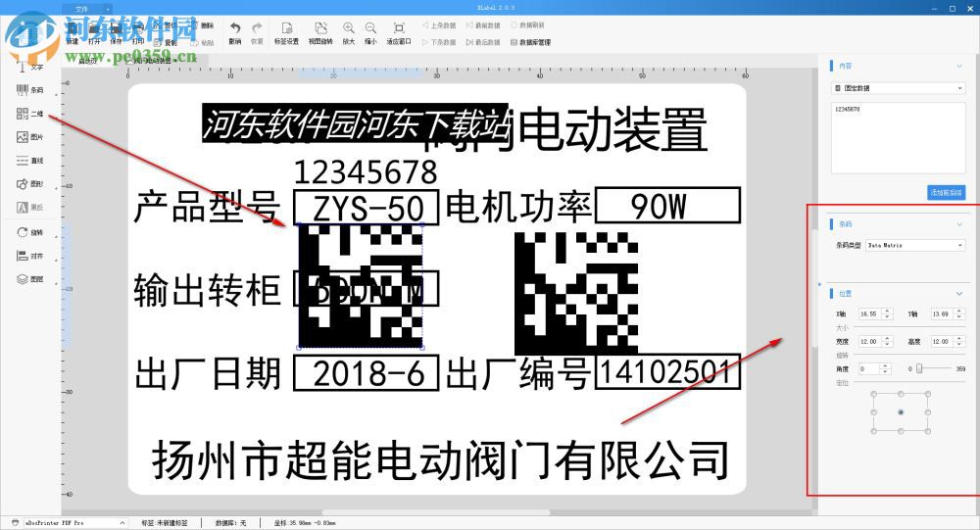This screenshot has width=980, height=530.
Task: Select the black-white invert (黑反) tool
Action: click(29, 207)
